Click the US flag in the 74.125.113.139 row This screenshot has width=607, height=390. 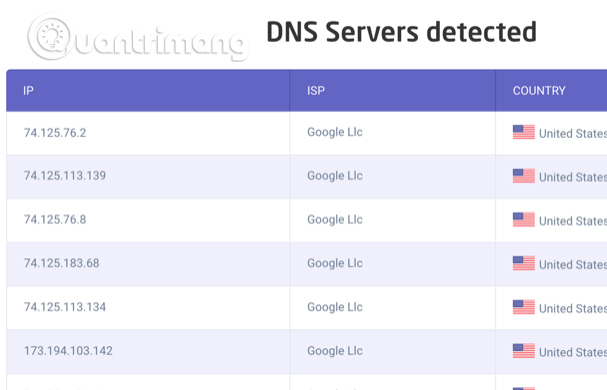(x=524, y=176)
